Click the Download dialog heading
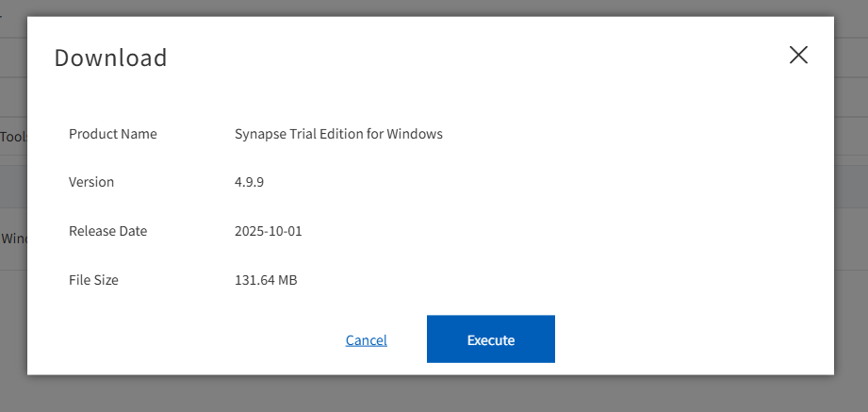The image size is (868, 412). coord(110,58)
